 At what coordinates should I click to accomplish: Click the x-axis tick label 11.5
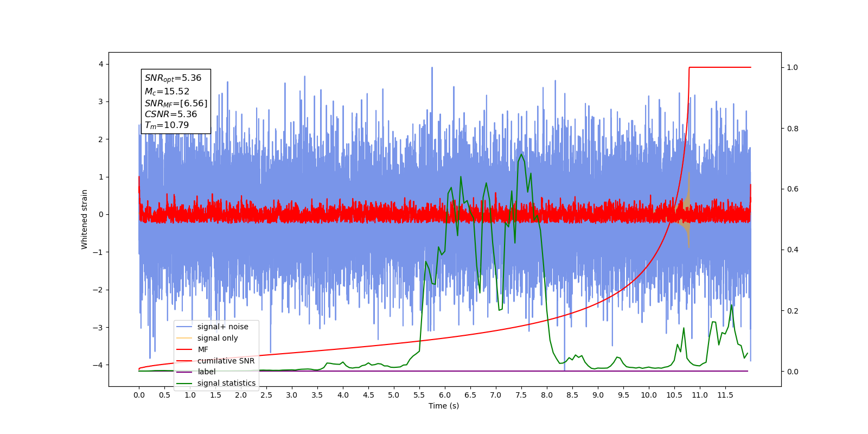tap(725, 395)
